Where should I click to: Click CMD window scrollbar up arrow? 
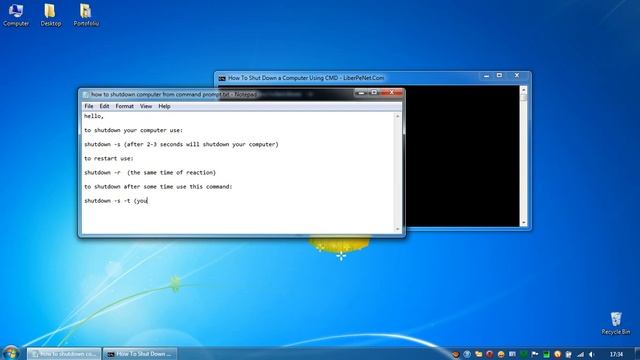point(524,89)
